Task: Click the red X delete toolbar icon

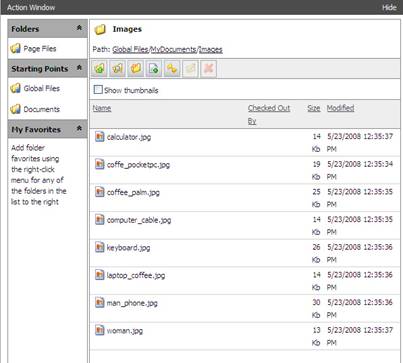Action: 209,69
